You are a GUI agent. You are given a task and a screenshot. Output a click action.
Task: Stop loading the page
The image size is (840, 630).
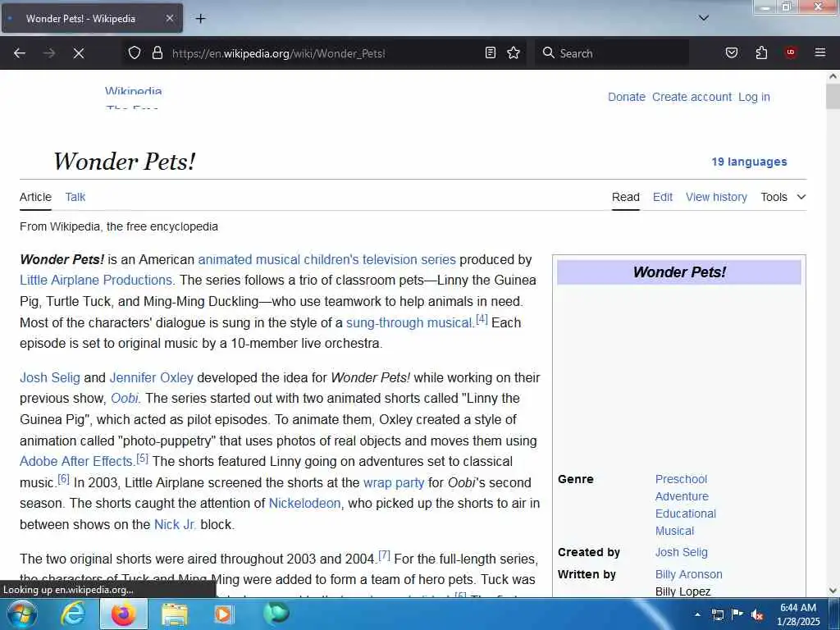78,53
